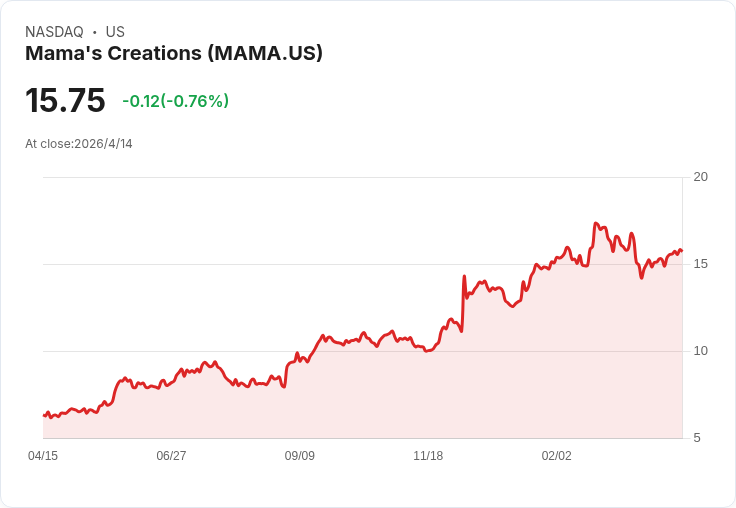Screen dimensions: 736x508
Task: Click the 10 price level label
Action: (x=701, y=351)
